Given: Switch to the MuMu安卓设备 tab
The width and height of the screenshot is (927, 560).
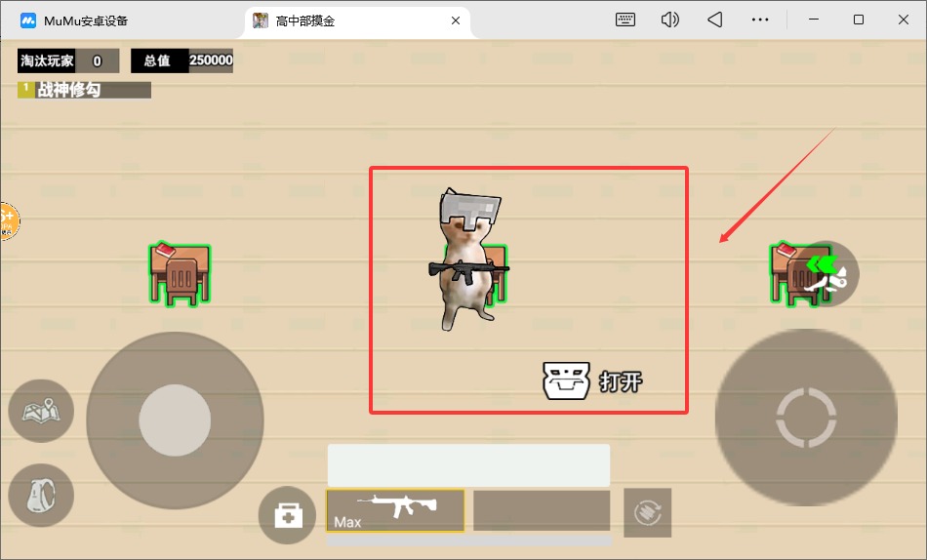Looking at the screenshot, I should pyautogui.click(x=86, y=20).
